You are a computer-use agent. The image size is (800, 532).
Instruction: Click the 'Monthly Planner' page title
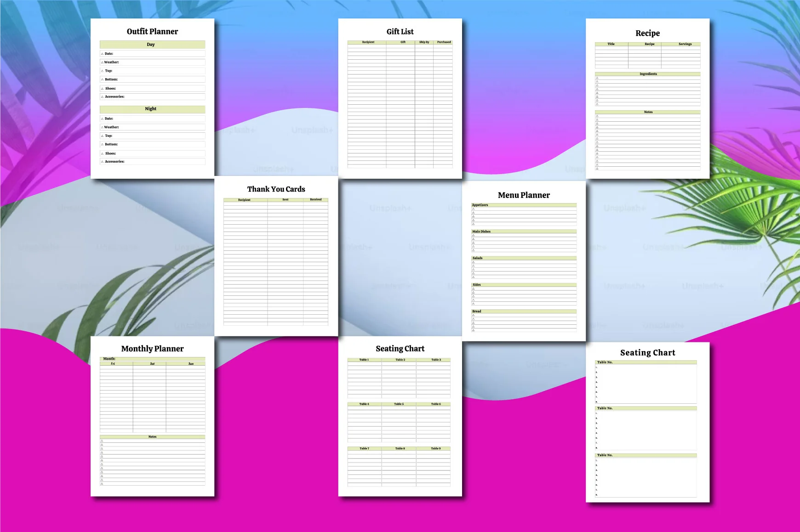tap(152, 349)
